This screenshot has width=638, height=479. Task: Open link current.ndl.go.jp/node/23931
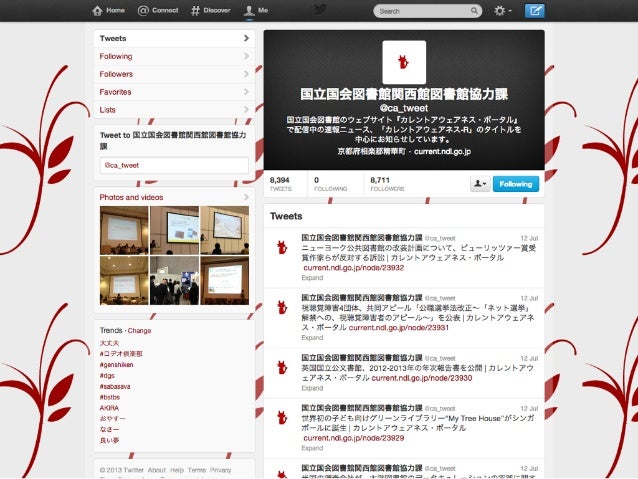[x=399, y=328]
